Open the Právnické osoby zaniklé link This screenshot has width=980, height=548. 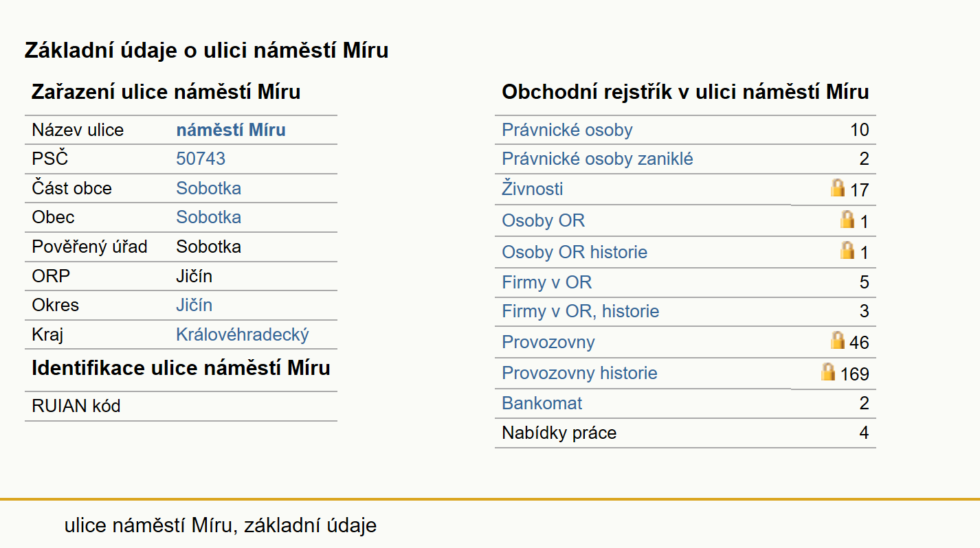coord(597,159)
